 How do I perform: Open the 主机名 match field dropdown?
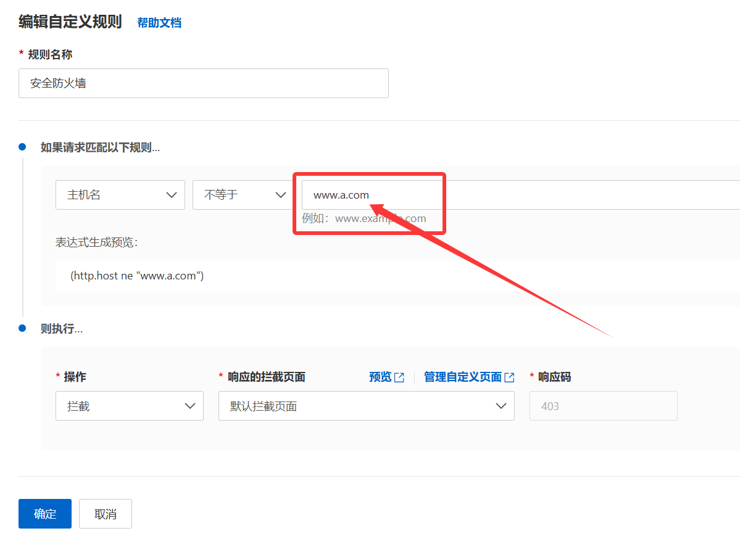pyautogui.click(x=120, y=194)
